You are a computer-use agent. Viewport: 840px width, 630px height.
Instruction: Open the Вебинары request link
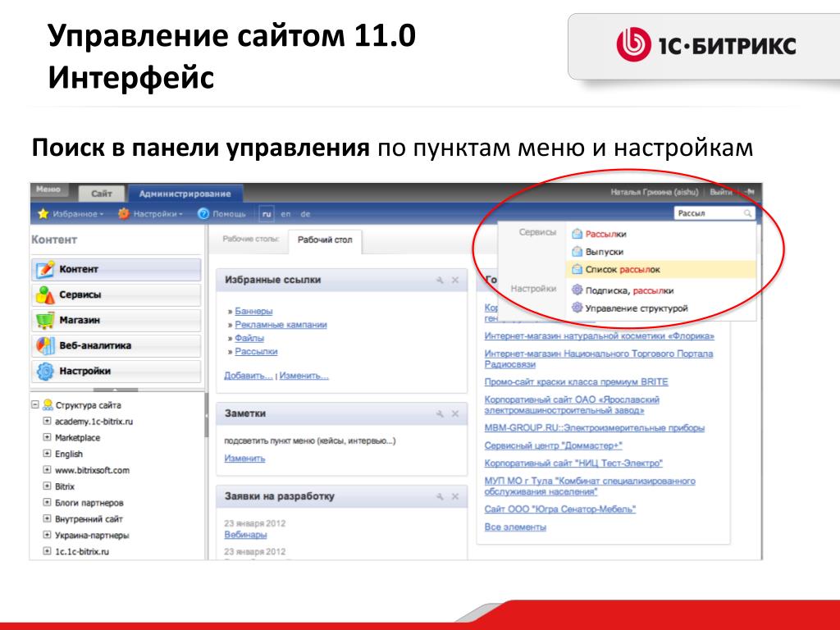pos(245,535)
